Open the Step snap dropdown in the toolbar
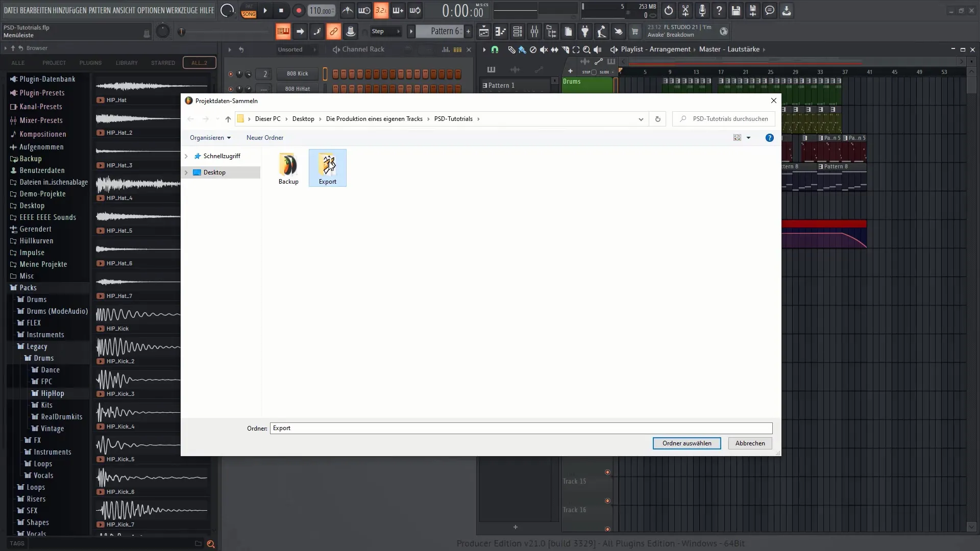This screenshot has height=551, width=980. tap(386, 32)
